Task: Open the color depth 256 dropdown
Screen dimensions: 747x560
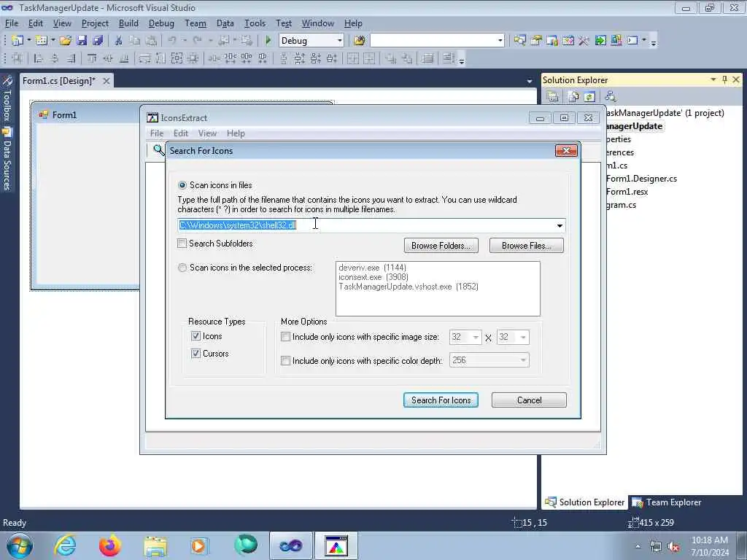Action: (523, 360)
